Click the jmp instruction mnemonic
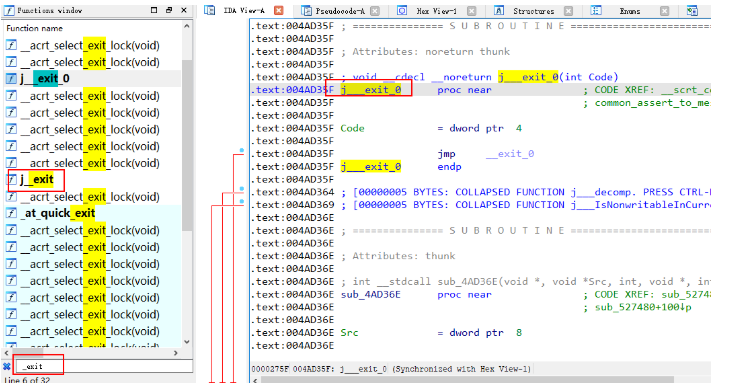The width and height of the screenshot is (733, 383). pos(446,154)
